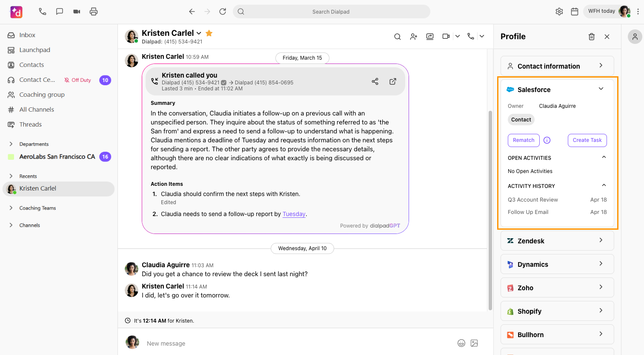
Task: Expand the Recents section
Action: point(11,176)
